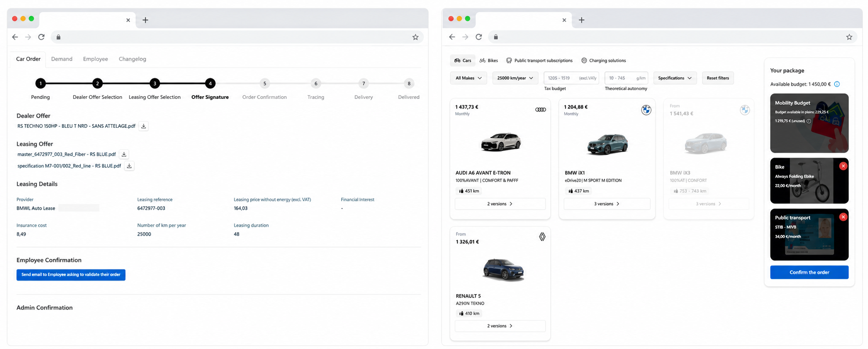Click the BMW iX1 car image

click(608, 144)
